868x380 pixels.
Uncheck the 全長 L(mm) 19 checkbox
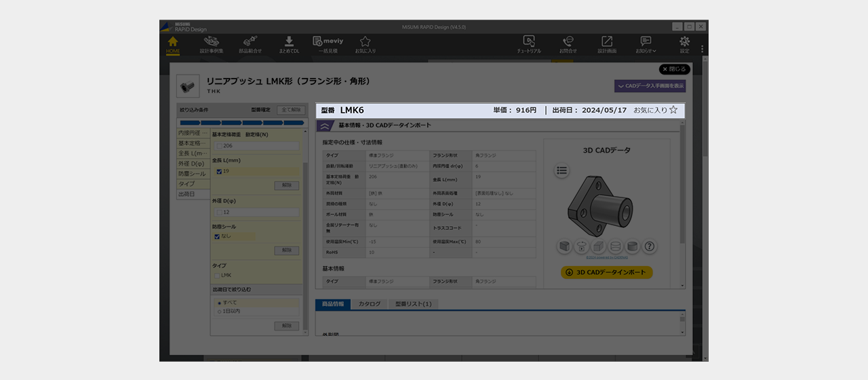[x=219, y=172]
